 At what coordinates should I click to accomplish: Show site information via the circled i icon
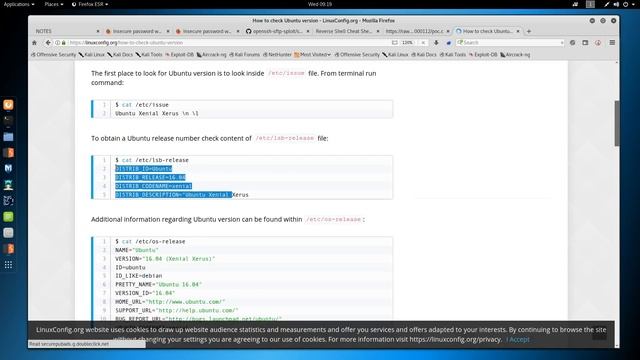click(x=58, y=42)
